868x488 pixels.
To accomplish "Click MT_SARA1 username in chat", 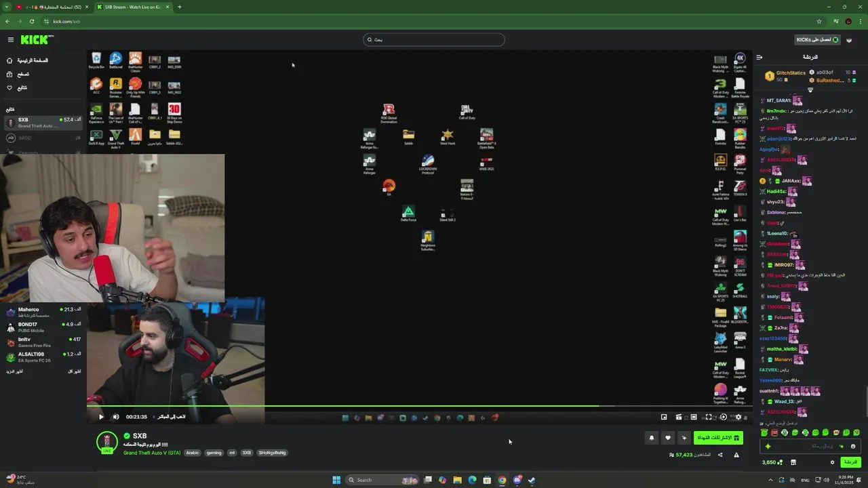I will (778, 100).
